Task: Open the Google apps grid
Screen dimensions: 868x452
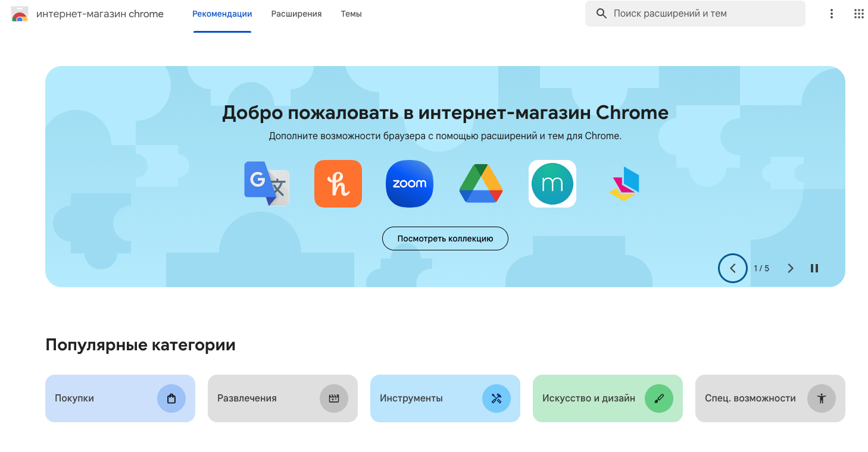Action: tap(859, 14)
